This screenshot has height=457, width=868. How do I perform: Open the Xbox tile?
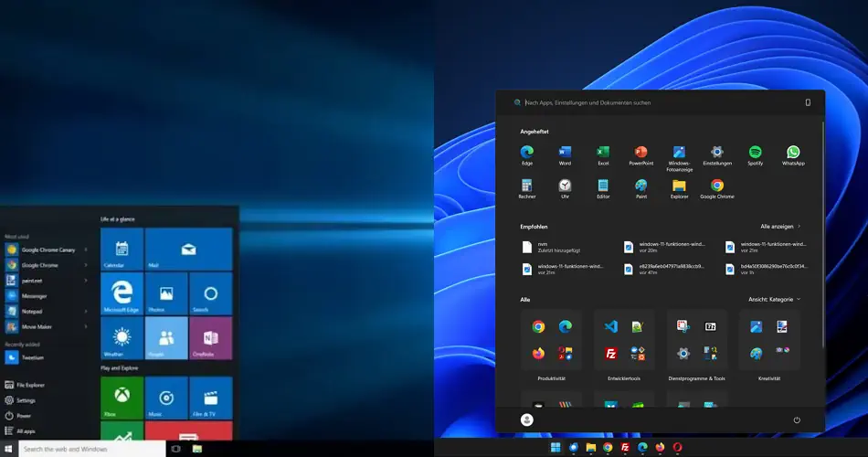[122, 398]
